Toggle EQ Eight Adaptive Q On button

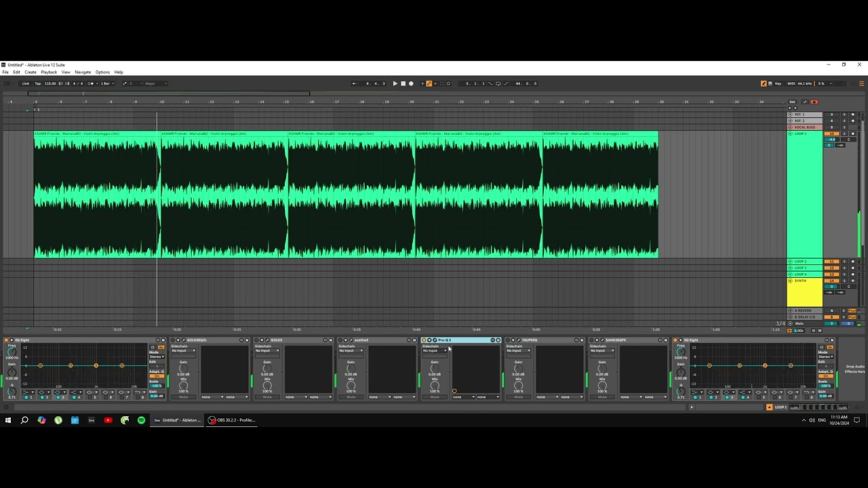(x=157, y=376)
